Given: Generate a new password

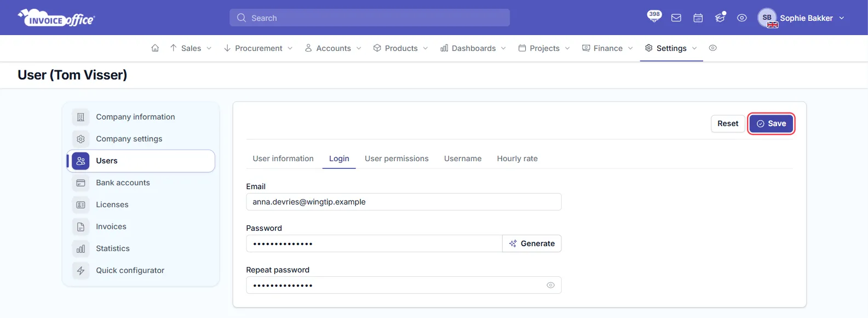Looking at the screenshot, I should (532, 243).
